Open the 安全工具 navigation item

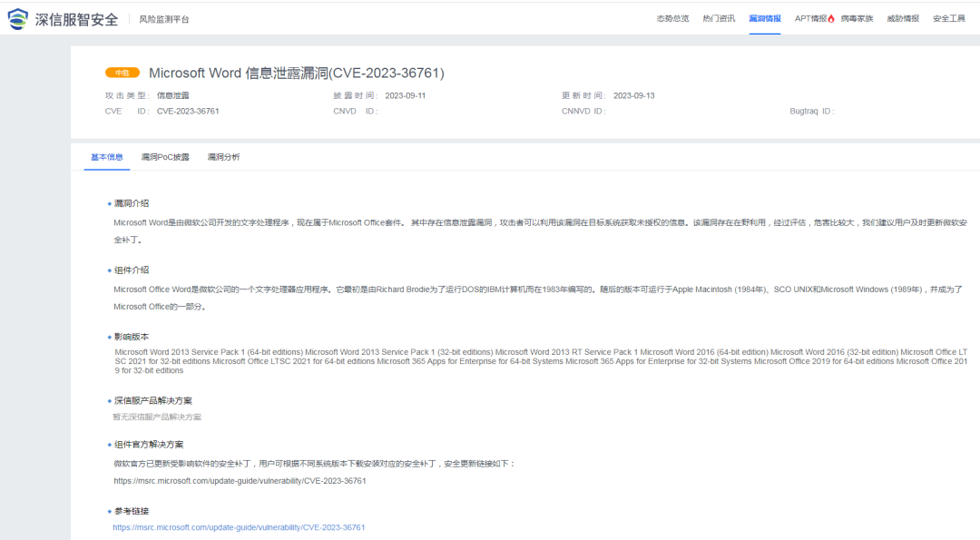[x=949, y=19]
